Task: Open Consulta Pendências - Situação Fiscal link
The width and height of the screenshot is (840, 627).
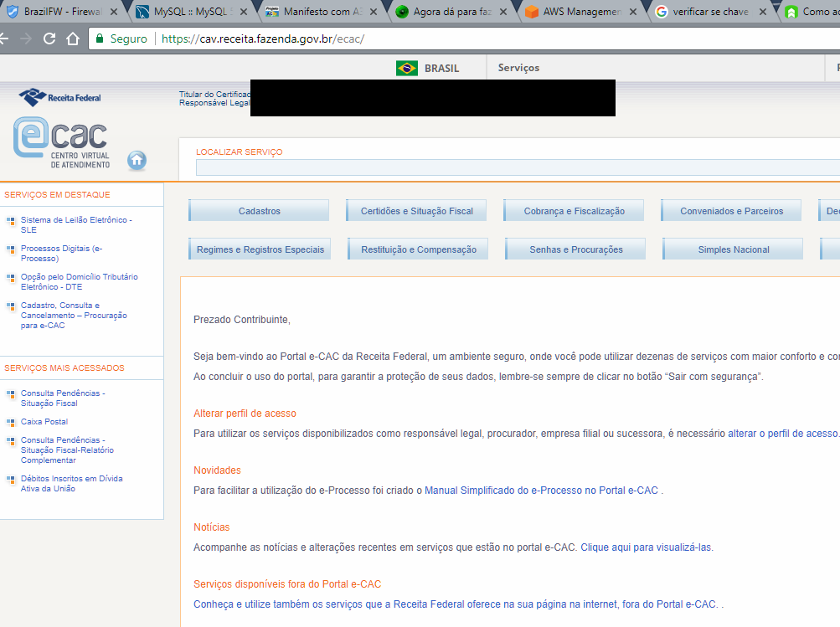Action: coord(63,398)
